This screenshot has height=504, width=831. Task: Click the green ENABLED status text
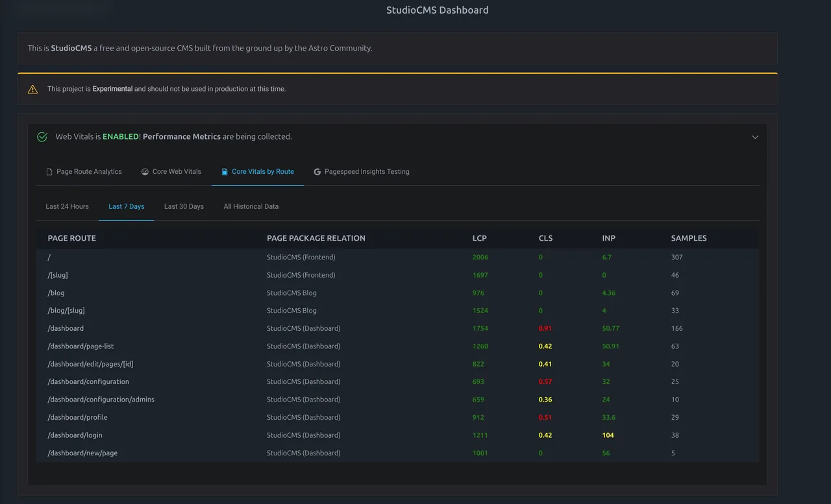point(121,137)
